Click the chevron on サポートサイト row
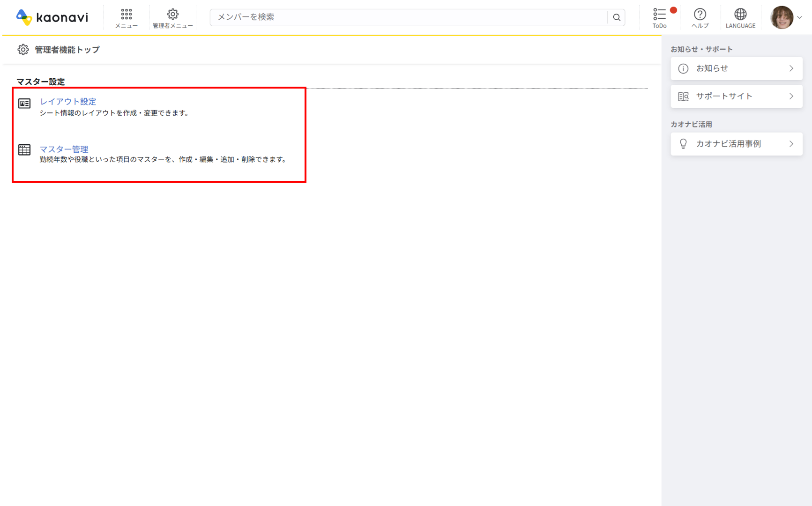The image size is (812, 506). pyautogui.click(x=791, y=97)
